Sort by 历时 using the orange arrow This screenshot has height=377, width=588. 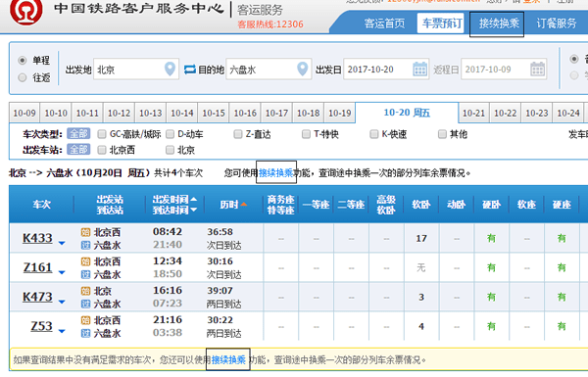[x=244, y=205]
